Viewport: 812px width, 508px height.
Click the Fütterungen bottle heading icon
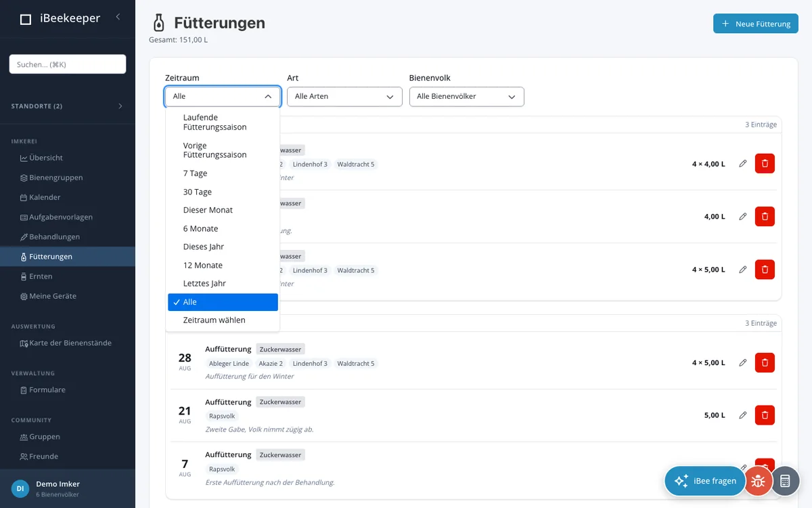(158, 23)
